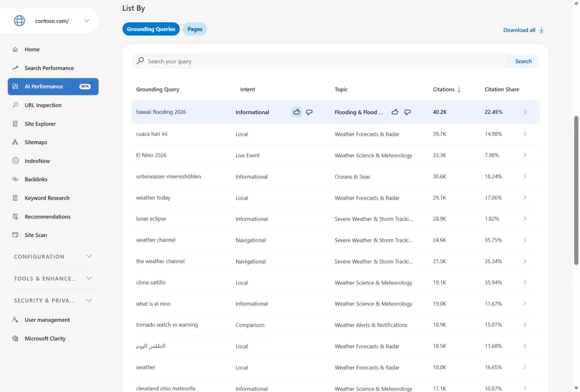Viewport: 580px width, 392px height.
Task: Thumbs up the Flooding & Flood topic
Action: [x=395, y=112]
